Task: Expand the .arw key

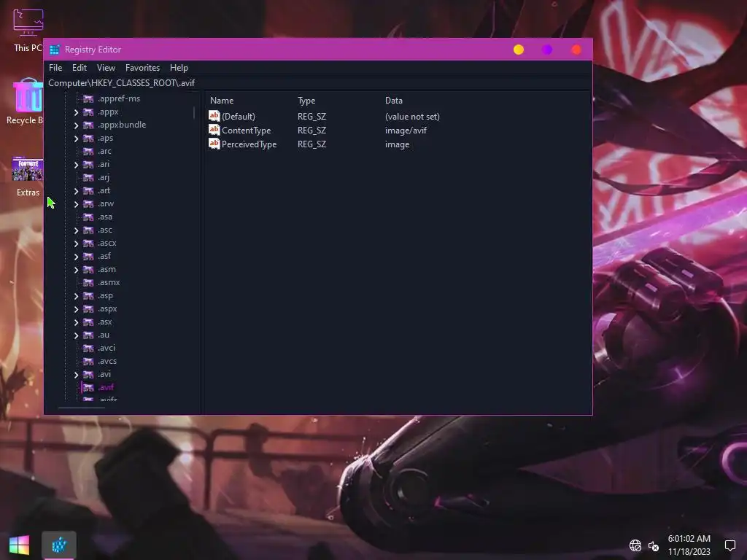Action: [x=76, y=204]
